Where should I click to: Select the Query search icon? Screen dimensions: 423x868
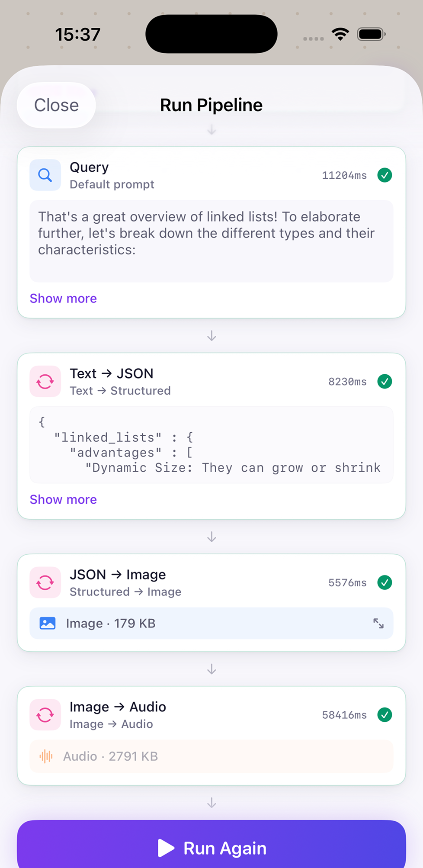(x=45, y=175)
